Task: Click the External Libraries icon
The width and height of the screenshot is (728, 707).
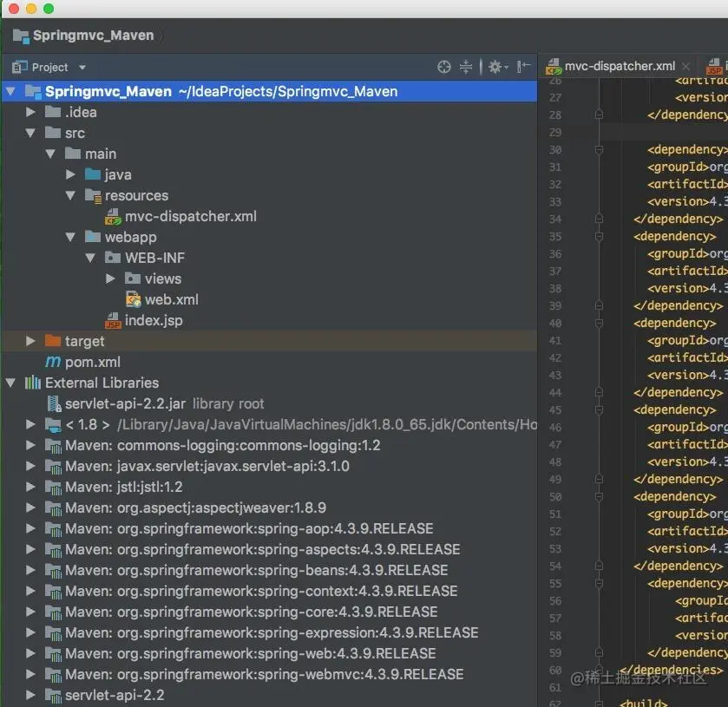Action: click(32, 383)
